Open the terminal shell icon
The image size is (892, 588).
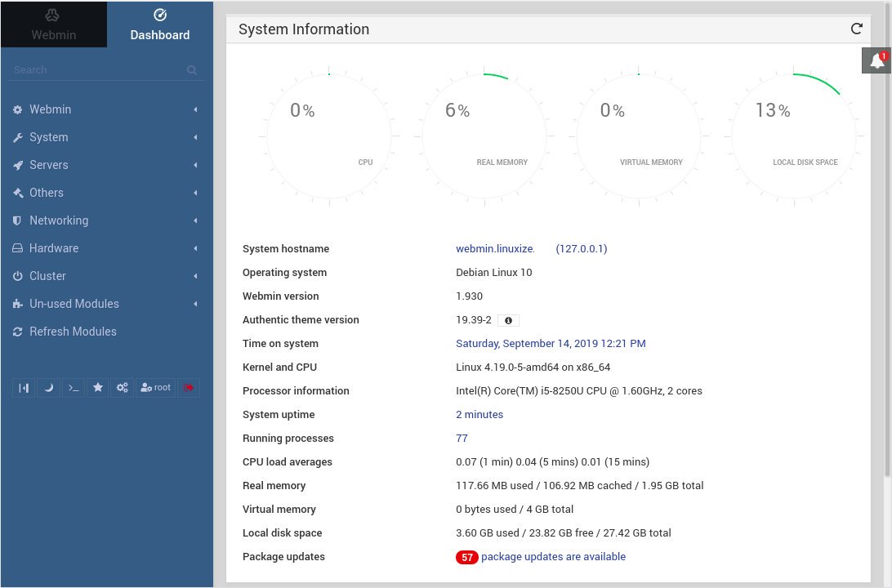pos(73,387)
